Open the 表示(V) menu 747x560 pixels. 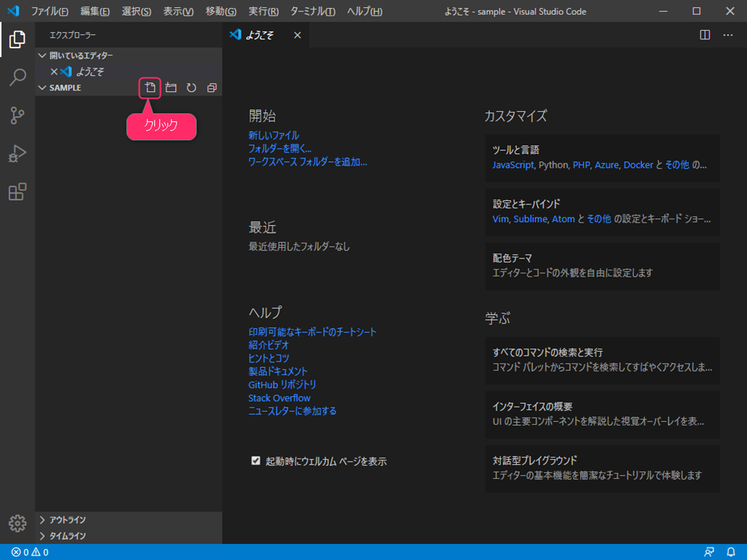point(178,12)
